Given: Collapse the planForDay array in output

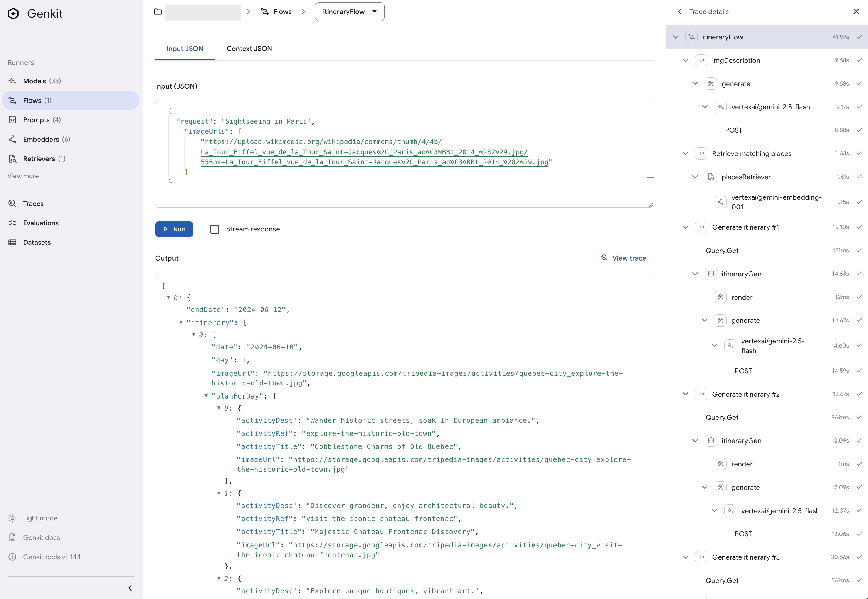Looking at the screenshot, I should pyautogui.click(x=206, y=396).
